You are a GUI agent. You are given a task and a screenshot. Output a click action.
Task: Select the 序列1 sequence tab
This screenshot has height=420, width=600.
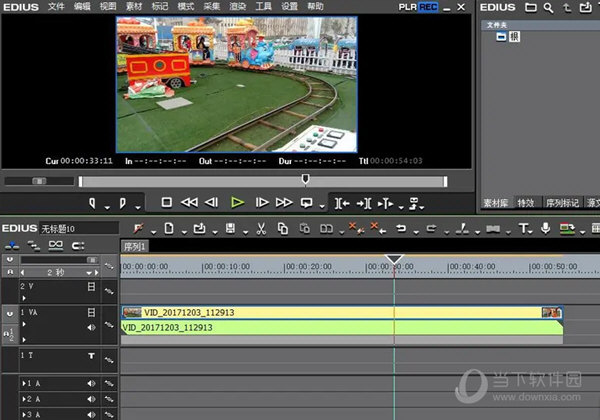pyautogui.click(x=134, y=247)
